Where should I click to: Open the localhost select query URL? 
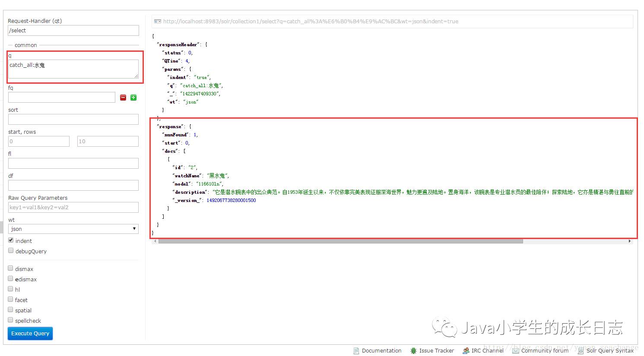click(311, 21)
